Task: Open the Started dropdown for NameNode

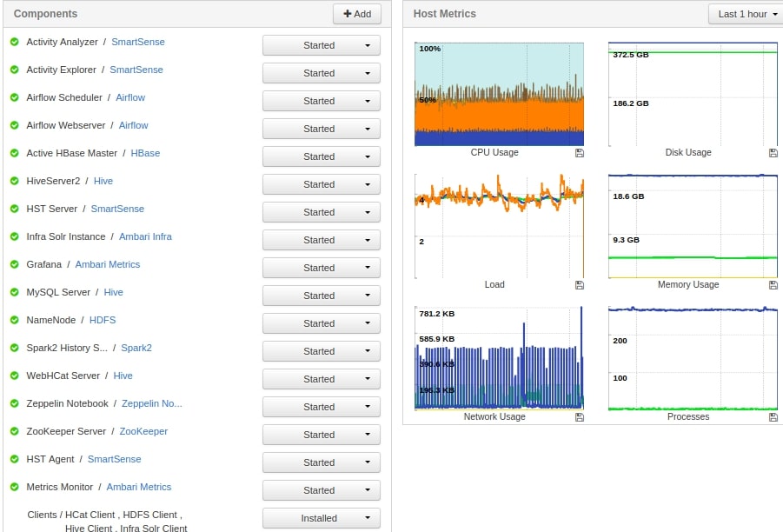Action: [x=321, y=323]
